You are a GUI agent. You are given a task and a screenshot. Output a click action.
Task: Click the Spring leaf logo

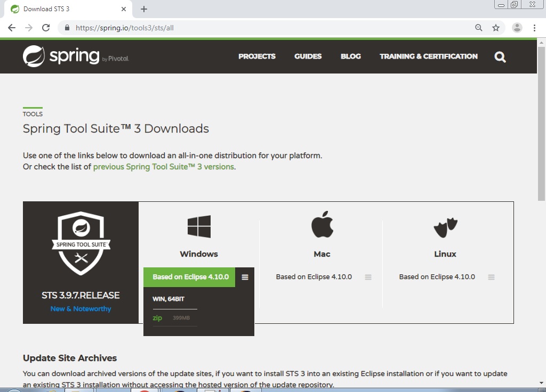(x=34, y=56)
